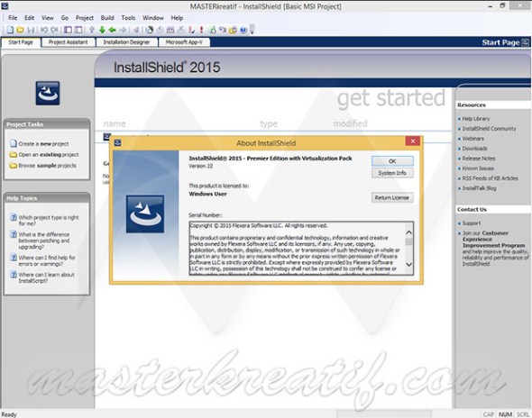Click the 'type' column header
Screen dimensions: 532x418
click(x=269, y=123)
